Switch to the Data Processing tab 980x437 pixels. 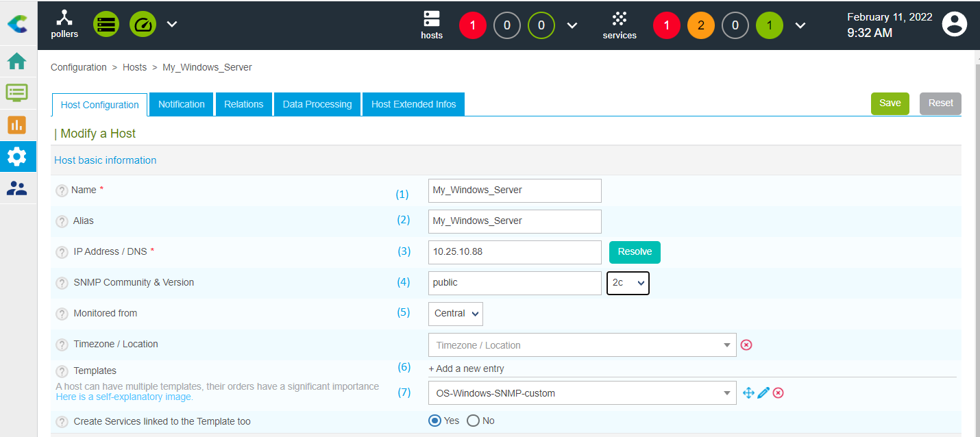[317, 104]
